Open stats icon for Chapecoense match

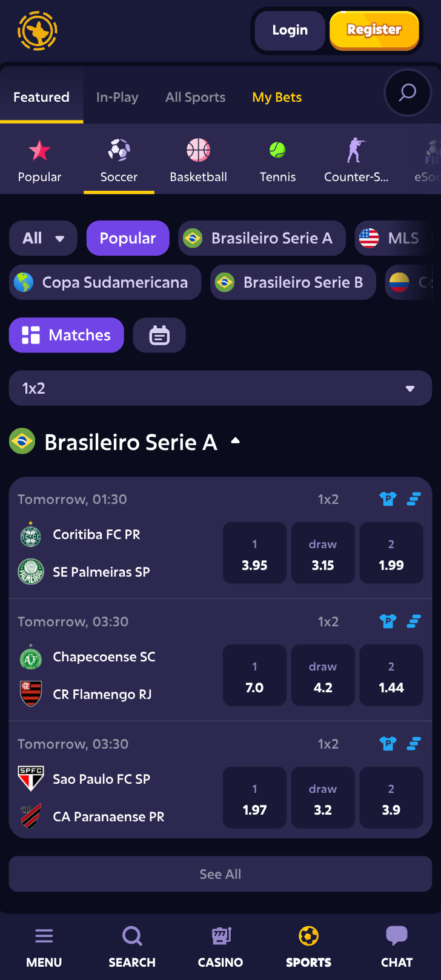coord(414,621)
